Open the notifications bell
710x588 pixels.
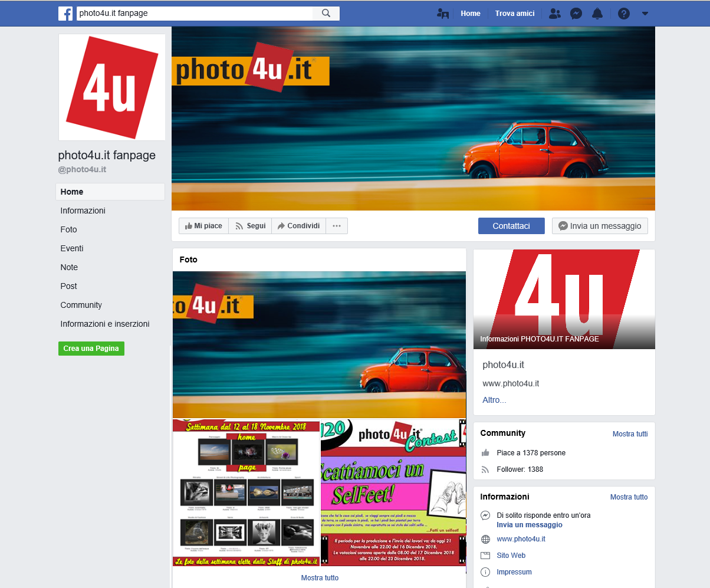pyautogui.click(x=597, y=14)
